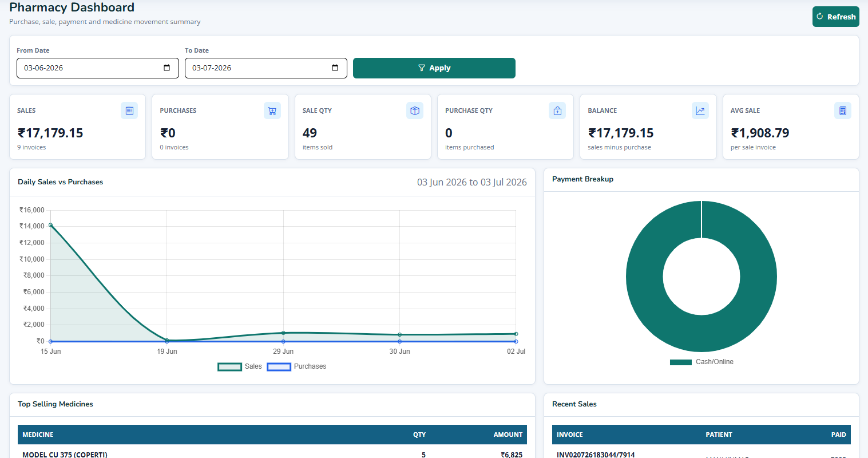Click the 30 Jun sales data point

[x=399, y=334]
